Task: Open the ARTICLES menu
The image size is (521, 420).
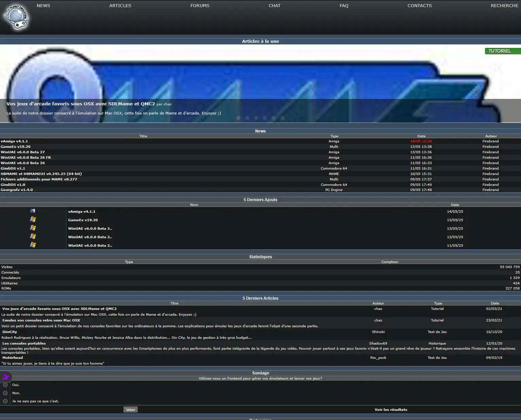Action: click(x=120, y=5)
